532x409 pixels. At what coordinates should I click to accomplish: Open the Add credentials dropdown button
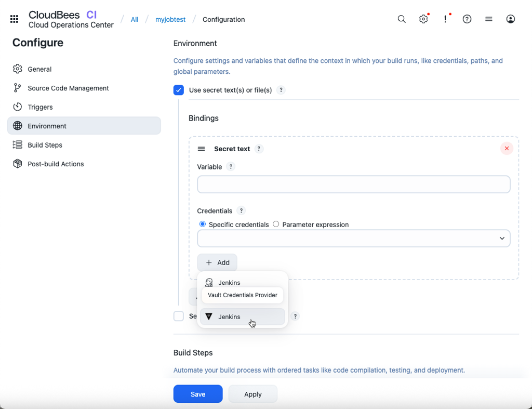pos(217,262)
